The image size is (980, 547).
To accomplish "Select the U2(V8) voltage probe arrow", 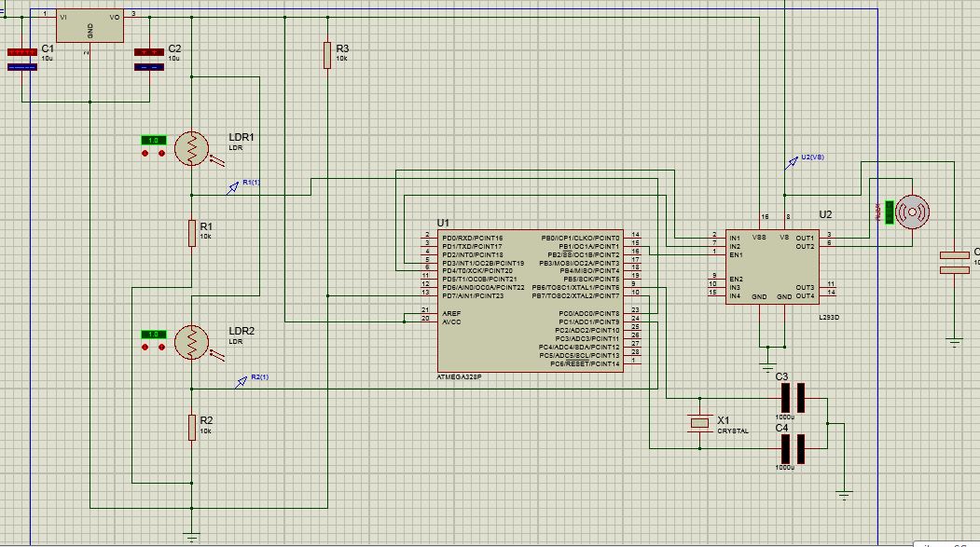I will pyautogui.click(x=792, y=162).
